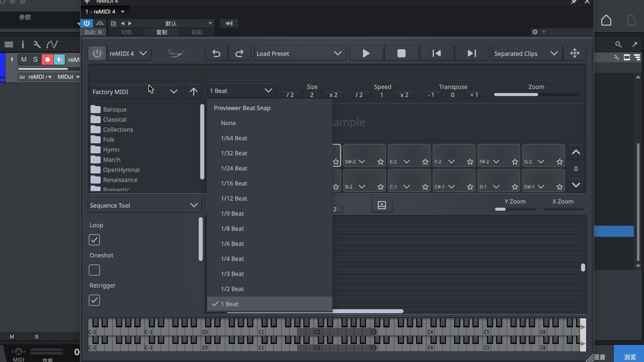This screenshot has height=362, width=644.
Task: Shift pad octave up with chevron
Action: click(576, 152)
